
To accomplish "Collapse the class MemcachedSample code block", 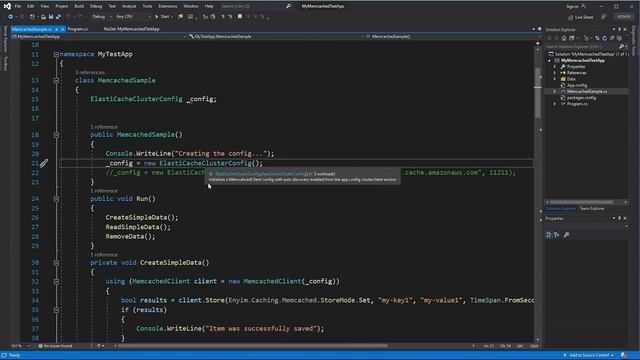I will 56,80.
